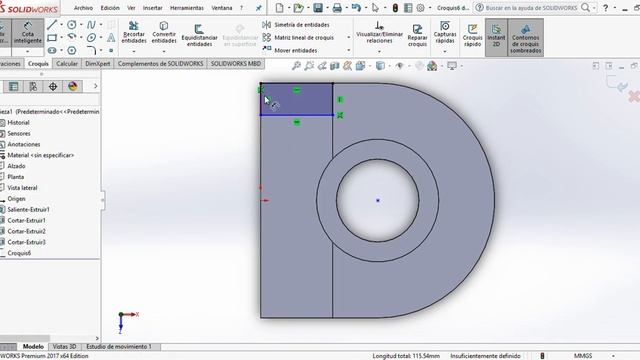
Task: Open the Archivo menu
Action: pos(83,8)
